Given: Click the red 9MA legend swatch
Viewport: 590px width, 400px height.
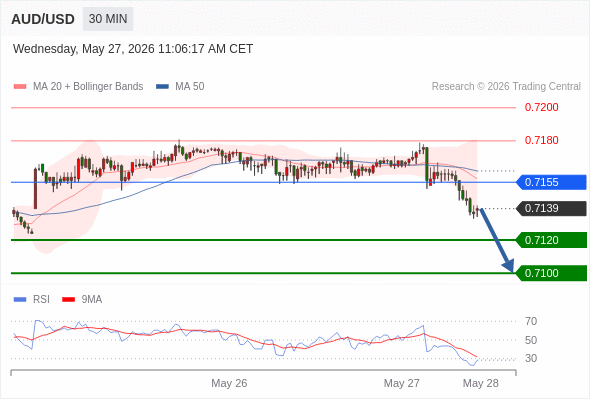Looking at the screenshot, I should [x=68, y=300].
